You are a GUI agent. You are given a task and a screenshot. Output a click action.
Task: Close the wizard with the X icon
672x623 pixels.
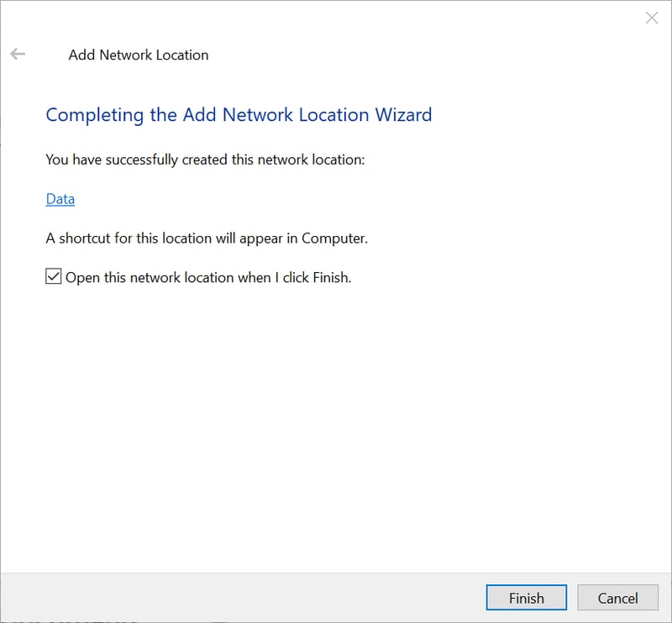651,18
